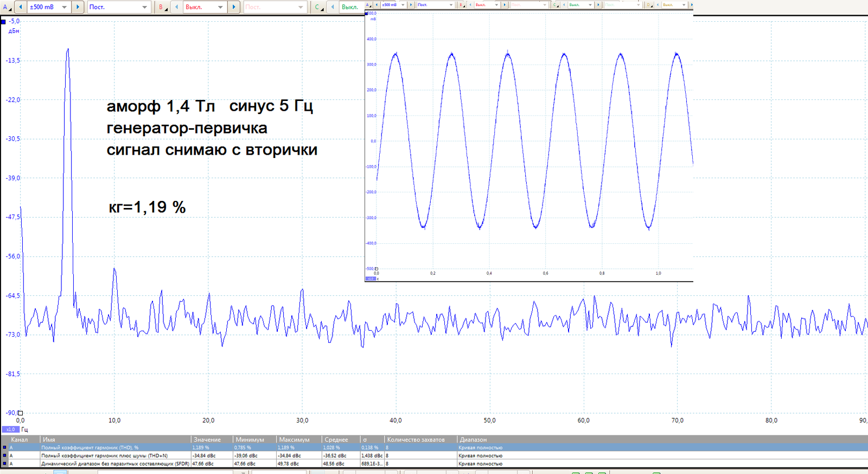Click the Имя column header
This screenshot has width=868, height=474.
116,439
